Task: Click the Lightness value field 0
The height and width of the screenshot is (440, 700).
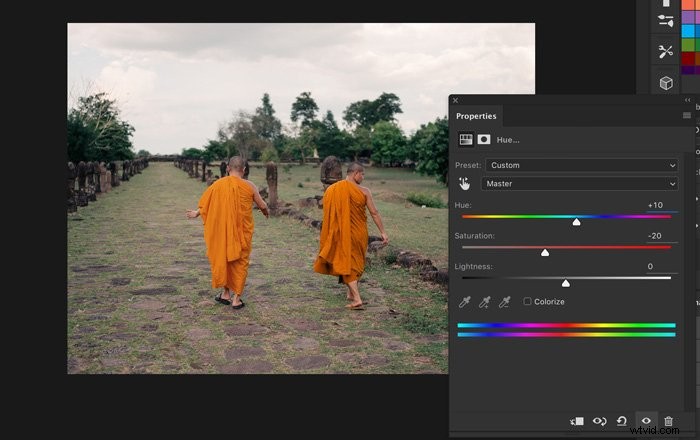Action: (662, 266)
